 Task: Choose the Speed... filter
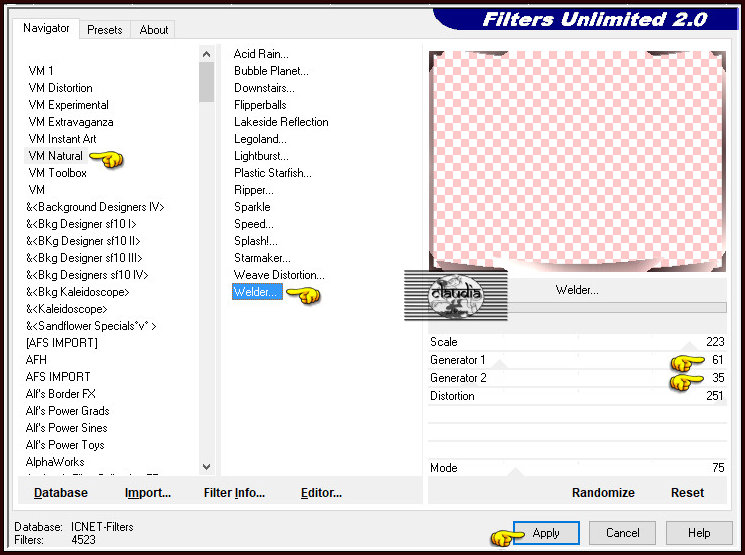click(x=254, y=224)
